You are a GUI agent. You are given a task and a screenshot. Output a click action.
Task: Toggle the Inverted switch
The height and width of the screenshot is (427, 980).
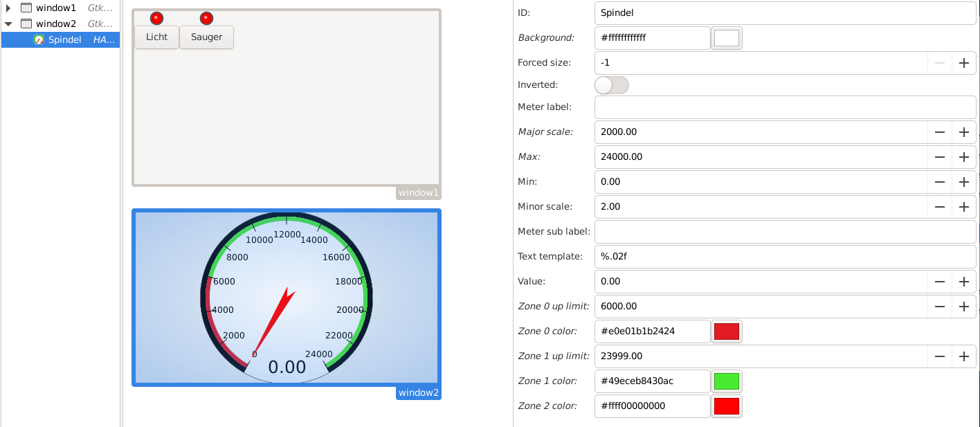611,85
